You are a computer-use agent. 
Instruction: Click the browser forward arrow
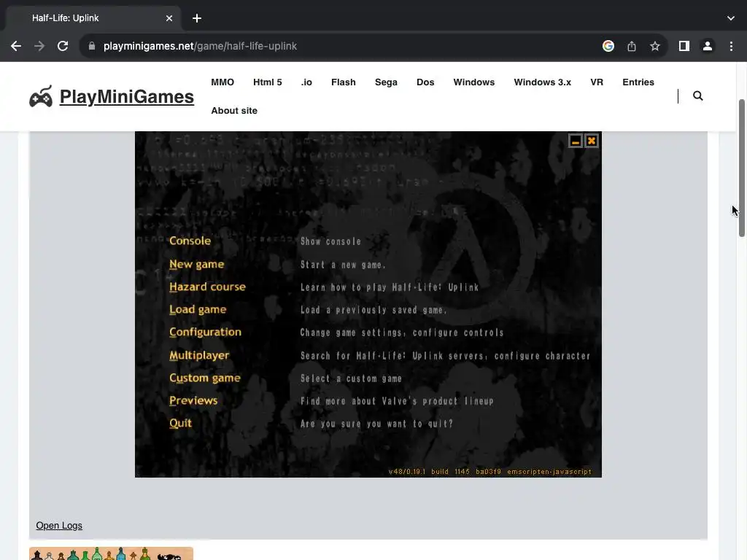pyautogui.click(x=39, y=46)
